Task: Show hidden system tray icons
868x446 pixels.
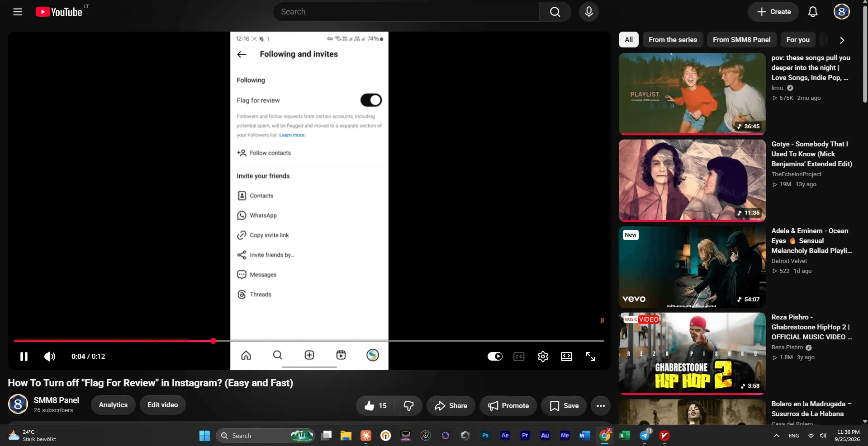Action: (x=777, y=436)
